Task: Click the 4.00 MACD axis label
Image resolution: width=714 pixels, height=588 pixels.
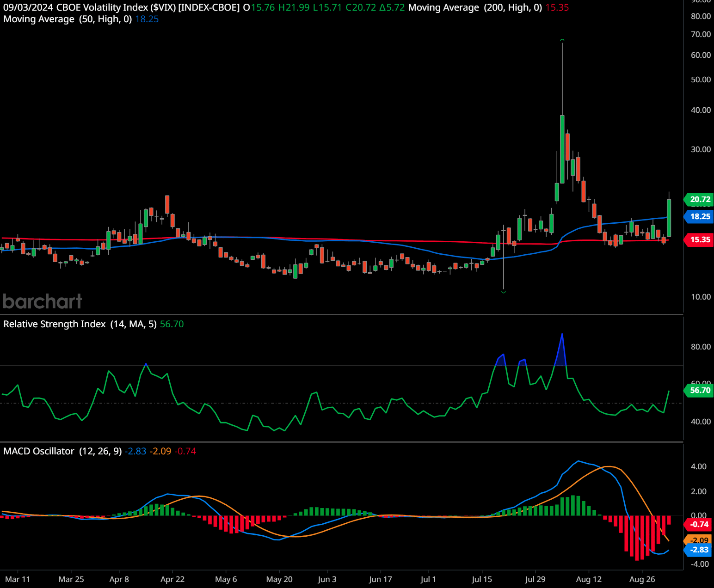Action: pos(699,466)
